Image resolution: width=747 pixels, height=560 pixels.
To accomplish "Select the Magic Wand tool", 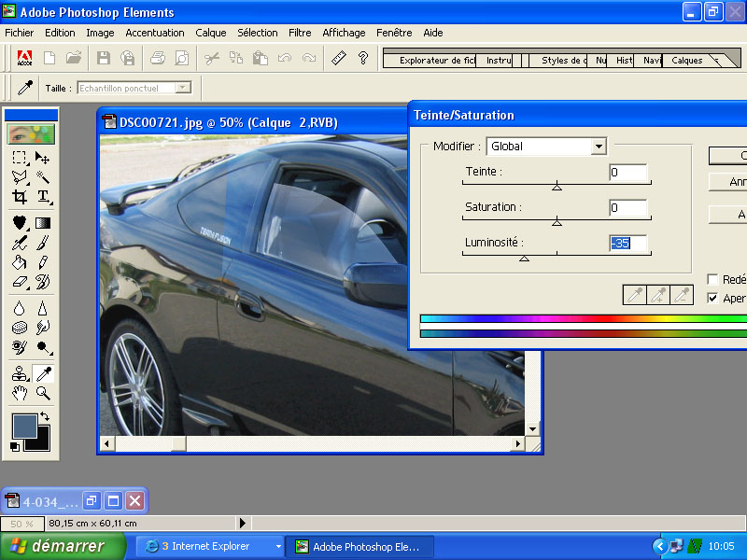I will pyautogui.click(x=42, y=177).
